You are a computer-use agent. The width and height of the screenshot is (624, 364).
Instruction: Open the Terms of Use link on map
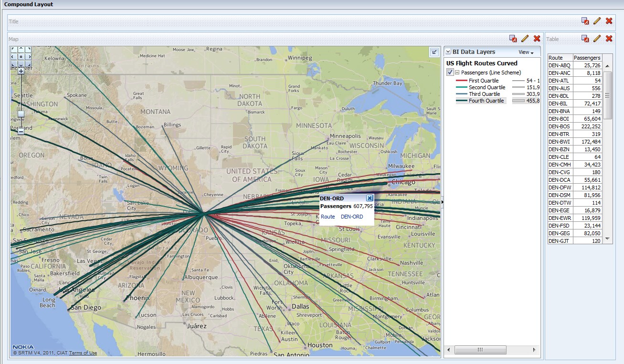[83, 353]
